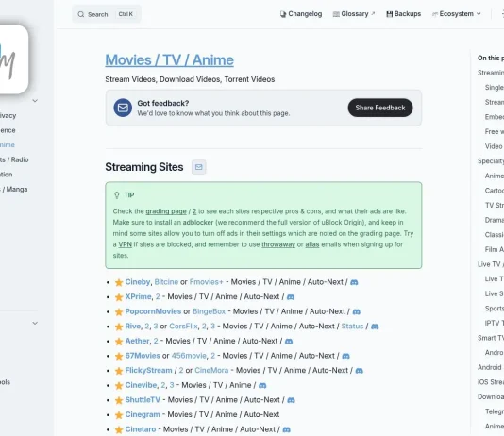
Task: Open the Backups nav item
Action: (x=403, y=14)
